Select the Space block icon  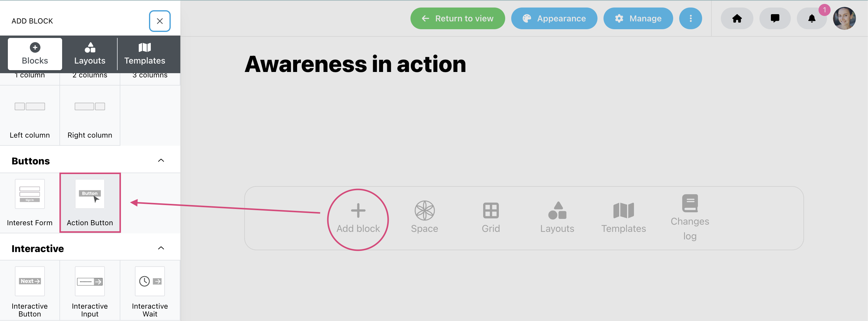[424, 210]
